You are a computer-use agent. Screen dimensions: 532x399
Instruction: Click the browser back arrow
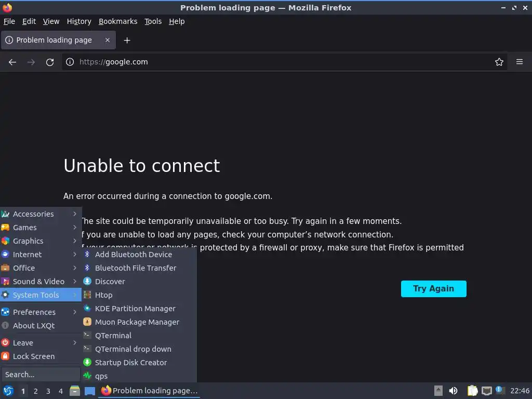pyautogui.click(x=12, y=62)
